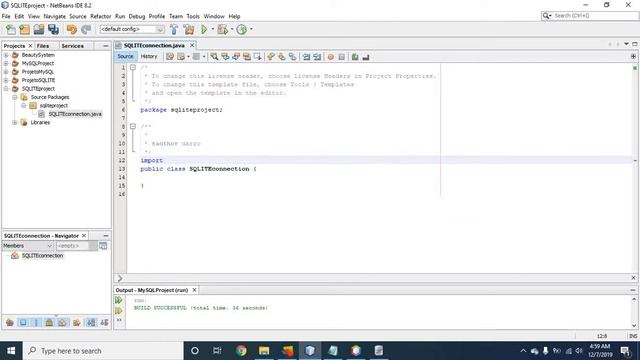Image resolution: width=640 pixels, height=360 pixels.
Task: Click the Last Edit icon in editor toolbar
Action: coord(170,57)
